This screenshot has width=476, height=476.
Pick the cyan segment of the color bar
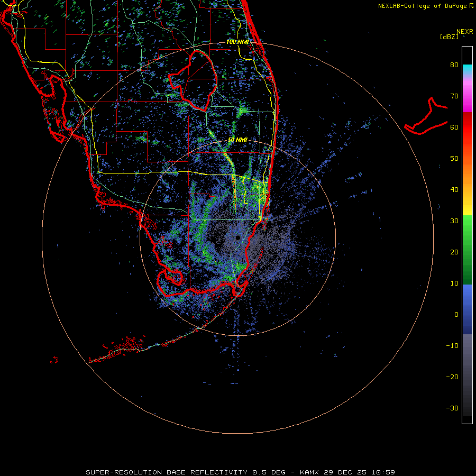click(x=467, y=69)
